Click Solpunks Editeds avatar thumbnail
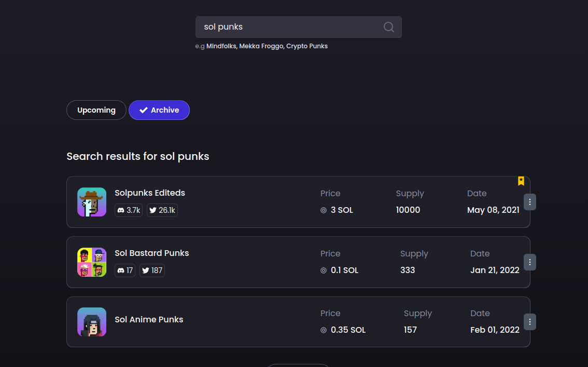This screenshot has width=588, height=367. (92, 202)
